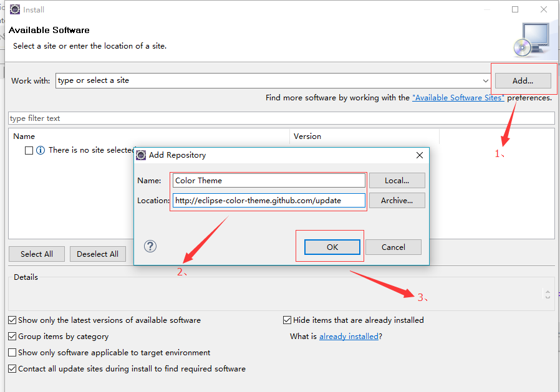
Task: Open the Available Software Sites link
Action: [458, 98]
